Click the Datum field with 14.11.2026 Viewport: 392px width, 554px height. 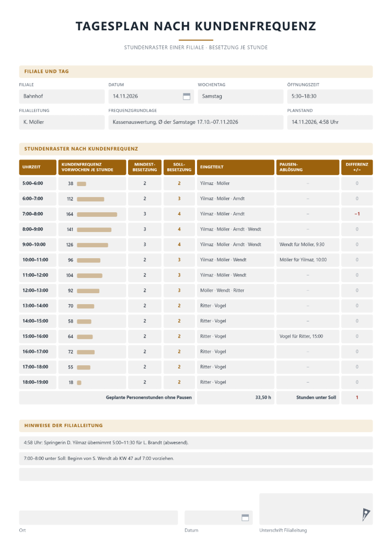click(151, 97)
